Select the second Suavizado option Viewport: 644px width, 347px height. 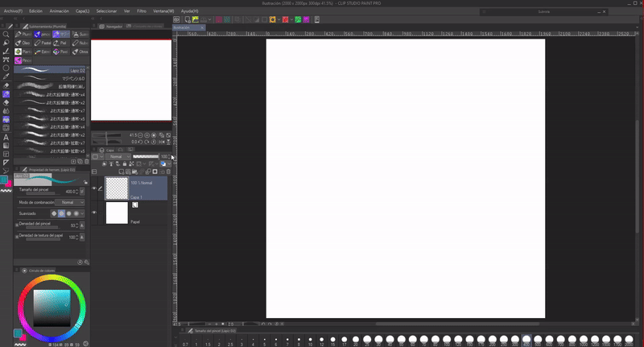coord(61,213)
